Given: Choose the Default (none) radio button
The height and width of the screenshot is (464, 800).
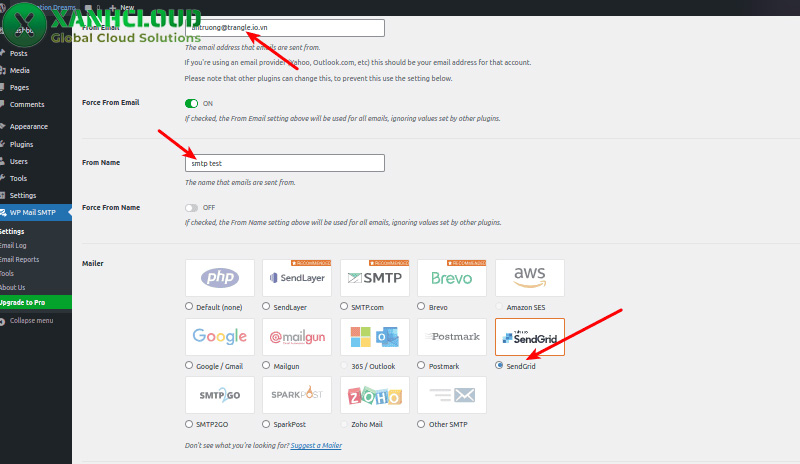Looking at the screenshot, I should (x=190, y=306).
